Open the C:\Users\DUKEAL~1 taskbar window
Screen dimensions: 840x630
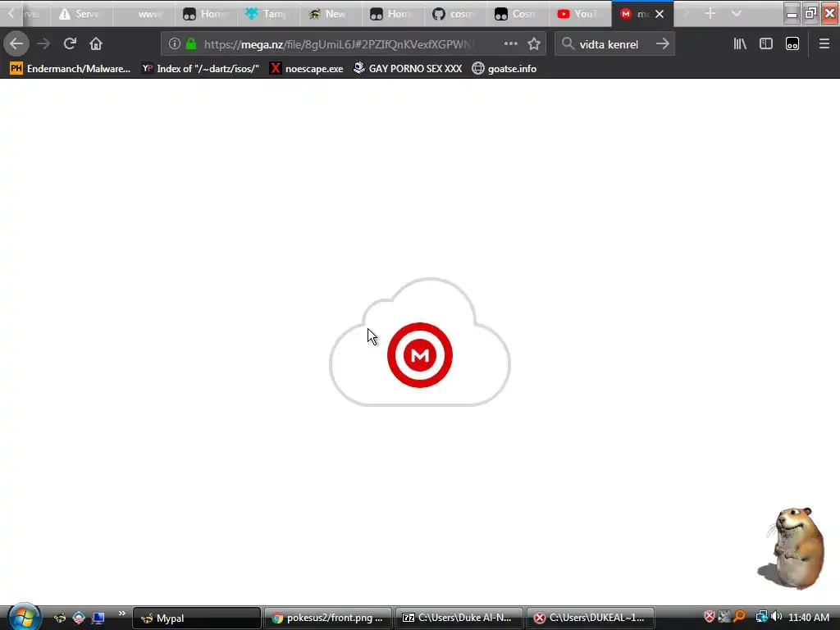[x=591, y=619]
